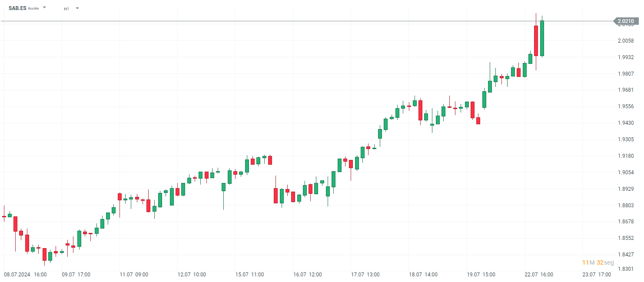The width and height of the screenshot is (644, 282).
Task: Click the SAB.ES ticker name
Action: 17,8
